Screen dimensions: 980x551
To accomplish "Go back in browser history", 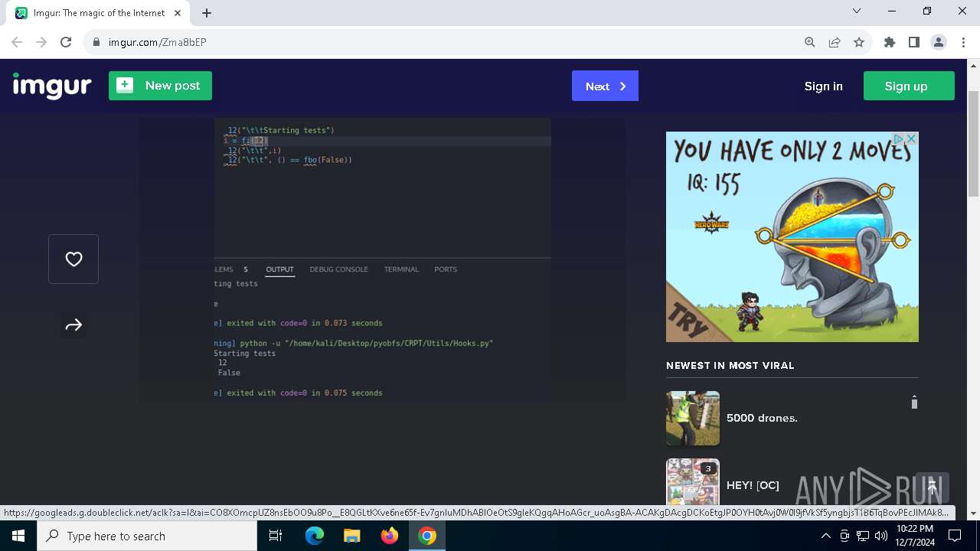I will [x=17, y=42].
